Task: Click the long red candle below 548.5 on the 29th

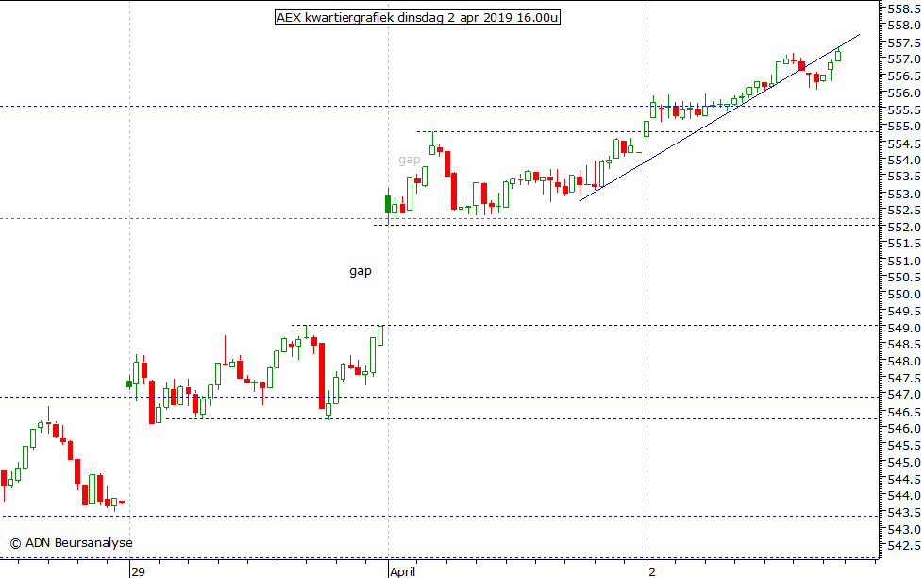Action: tap(322, 376)
